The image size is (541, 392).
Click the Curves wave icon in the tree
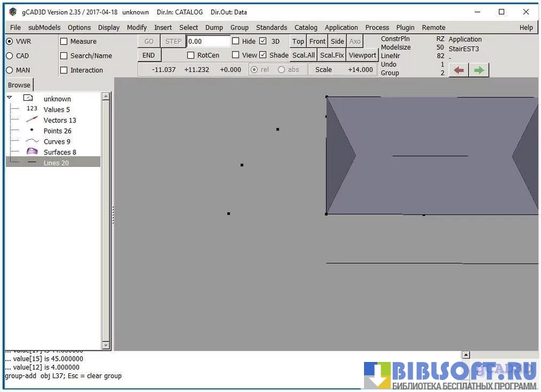pos(31,142)
